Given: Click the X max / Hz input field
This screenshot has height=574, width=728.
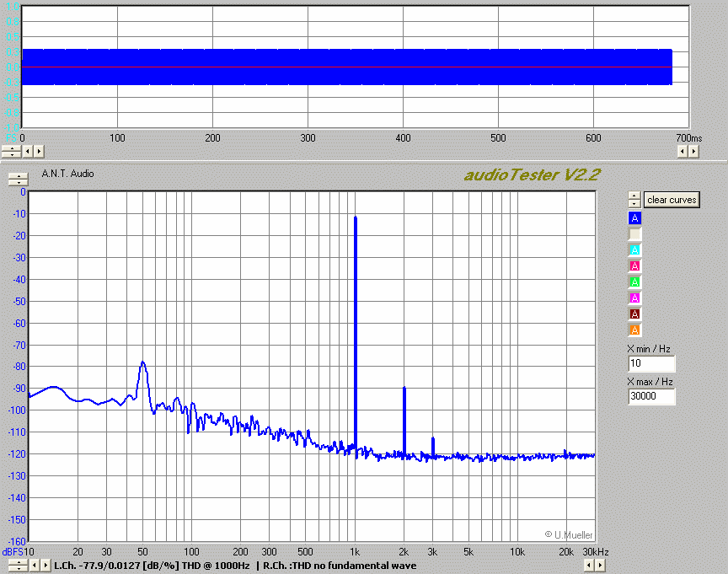Looking at the screenshot, I should tap(650, 396).
